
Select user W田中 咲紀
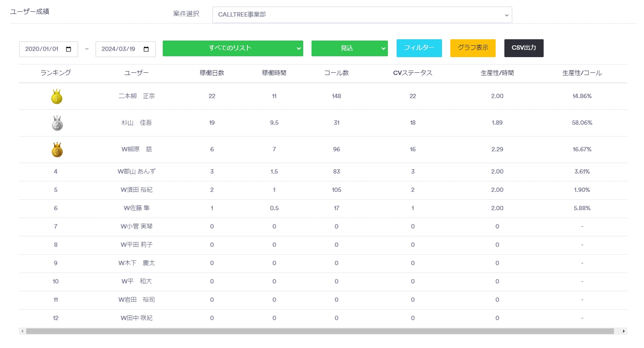[137, 318]
